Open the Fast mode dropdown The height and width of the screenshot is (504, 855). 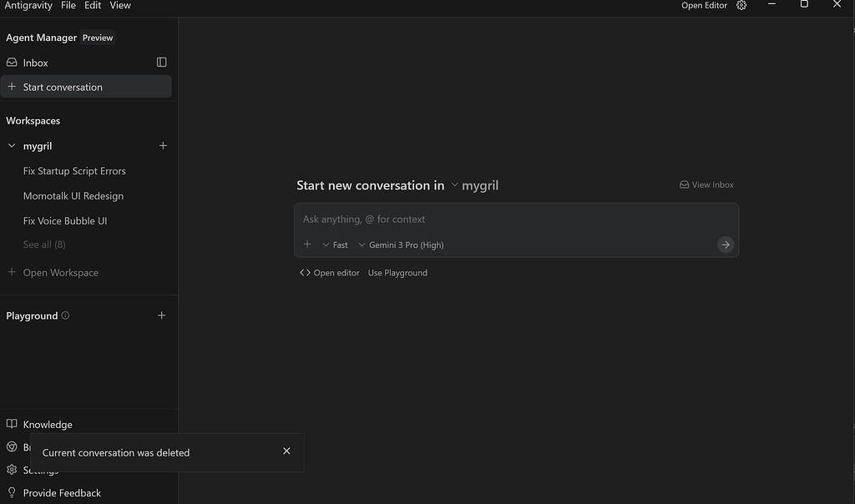[x=336, y=245]
